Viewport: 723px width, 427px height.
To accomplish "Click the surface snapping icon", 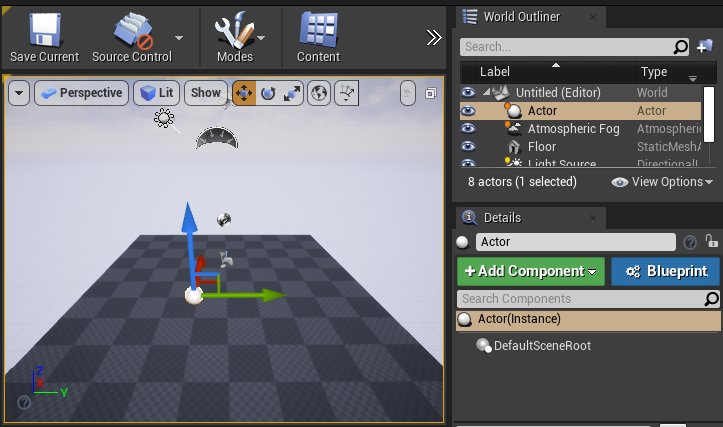I will (347, 93).
